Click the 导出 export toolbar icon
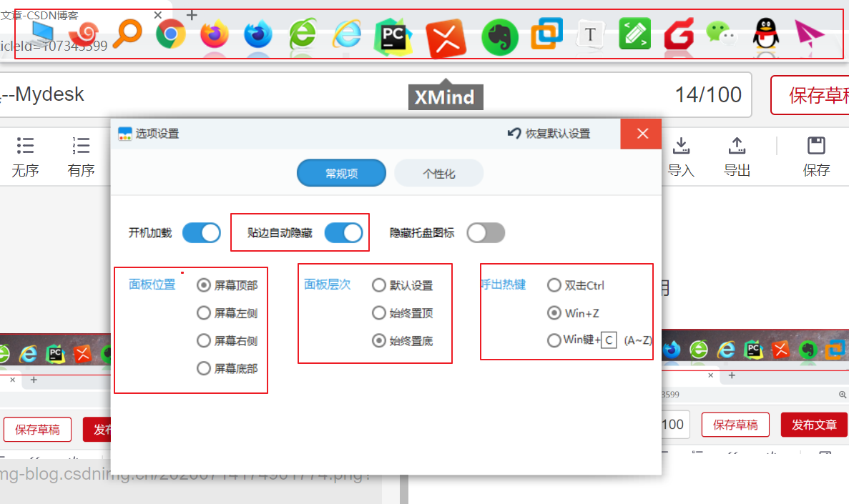This screenshot has height=504, width=849. click(737, 157)
